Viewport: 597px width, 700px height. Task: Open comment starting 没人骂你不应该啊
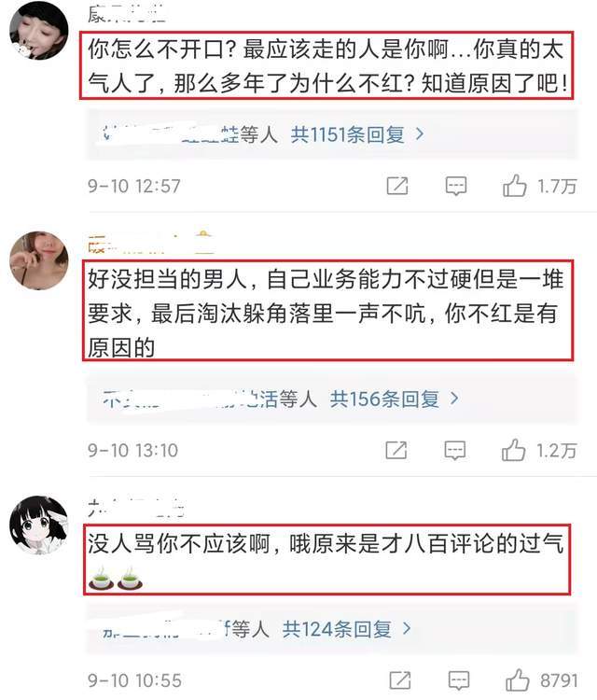[x=327, y=559]
